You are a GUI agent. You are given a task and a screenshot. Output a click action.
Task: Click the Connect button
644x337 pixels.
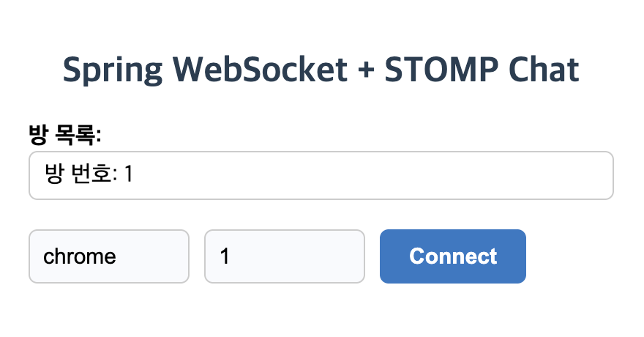[452, 256]
